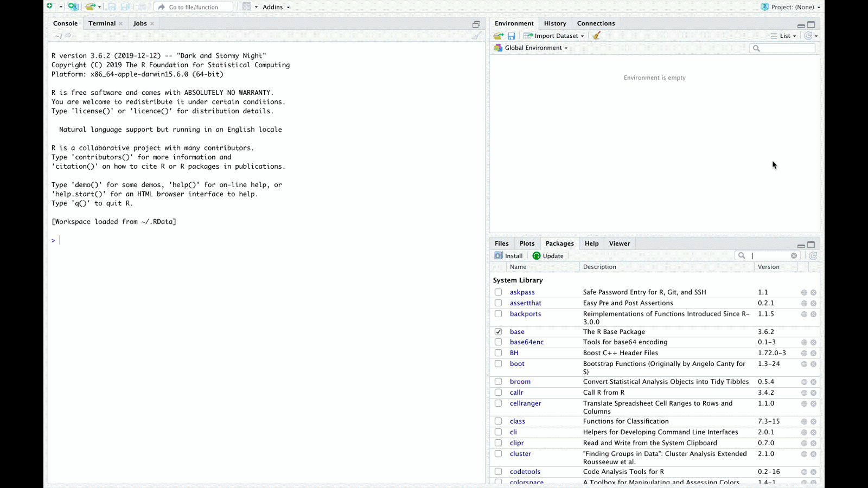The image size is (868, 488).
Task: Check the base64enc package checkbox
Action: pos(498,342)
